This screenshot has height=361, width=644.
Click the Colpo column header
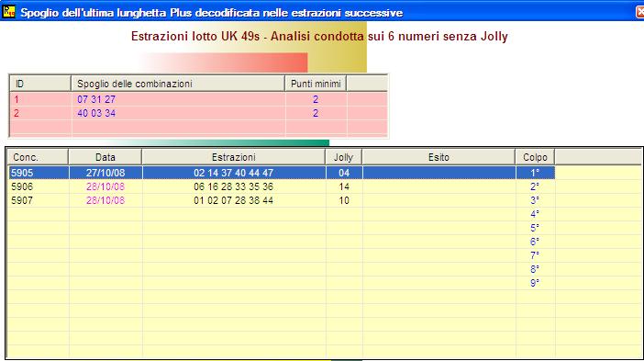pos(535,157)
